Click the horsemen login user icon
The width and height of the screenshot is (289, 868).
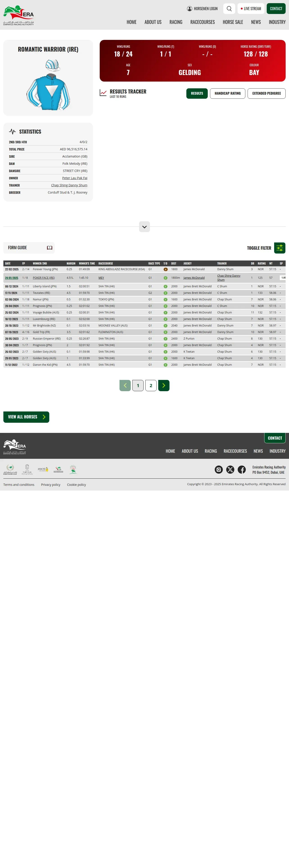click(190, 9)
